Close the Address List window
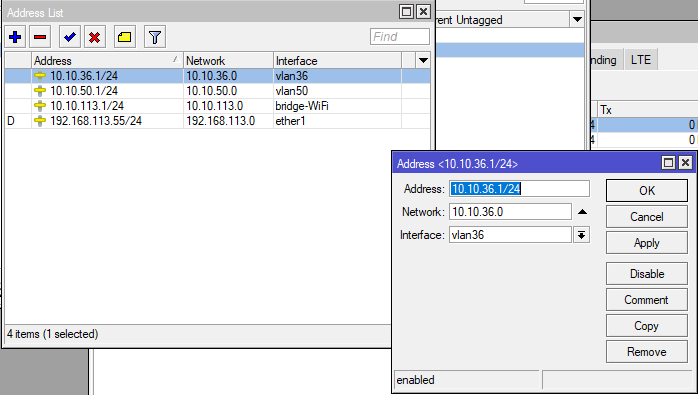 (423, 12)
